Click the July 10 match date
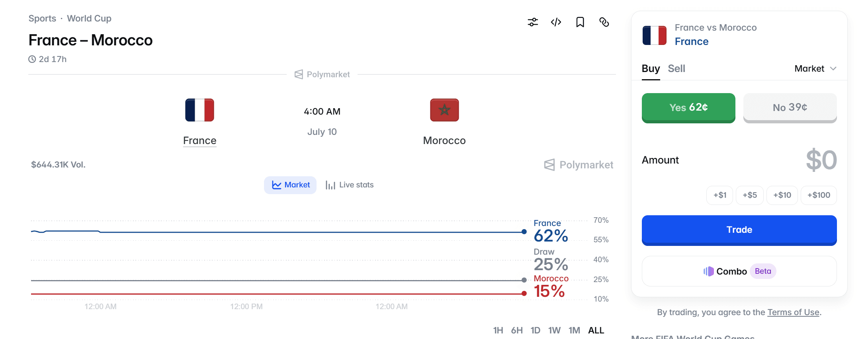Screen dimensions: 868x339 (322, 132)
